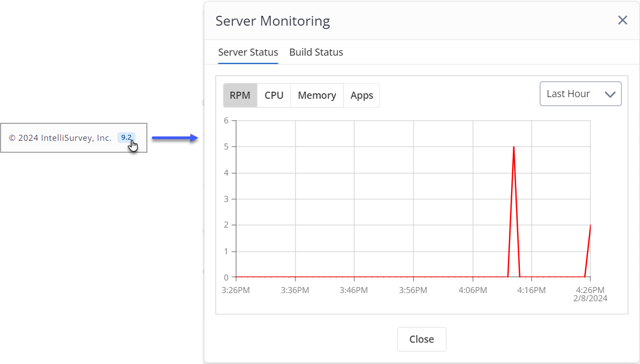Click the spike peak on the RPM chart
The image size is (640, 364).
[514, 146]
